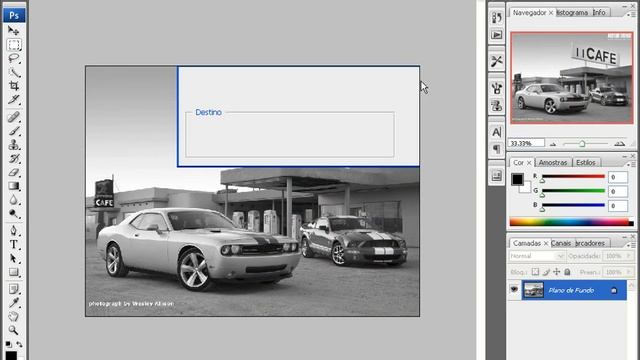Select the Zoom tool
This screenshot has height=360, width=640.
tap(13, 330)
